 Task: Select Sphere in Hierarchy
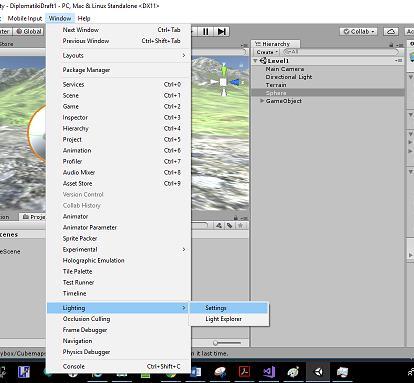pos(328,93)
